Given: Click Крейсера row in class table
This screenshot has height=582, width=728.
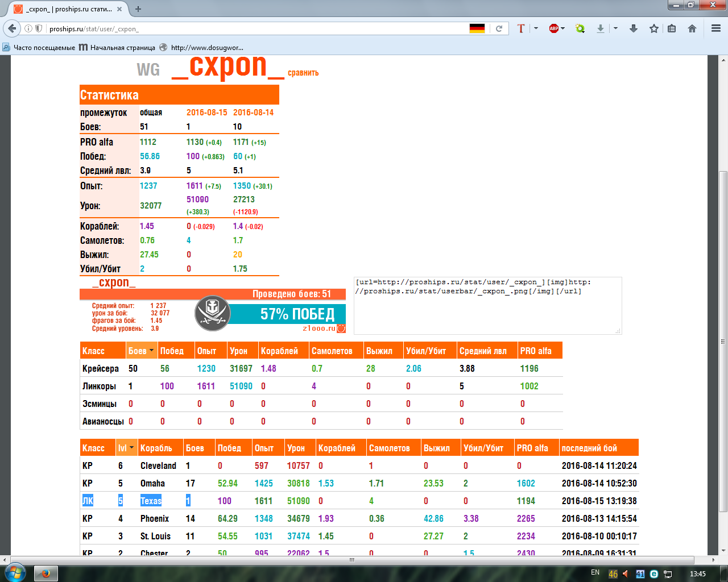Looking at the screenshot, I should (321, 368).
